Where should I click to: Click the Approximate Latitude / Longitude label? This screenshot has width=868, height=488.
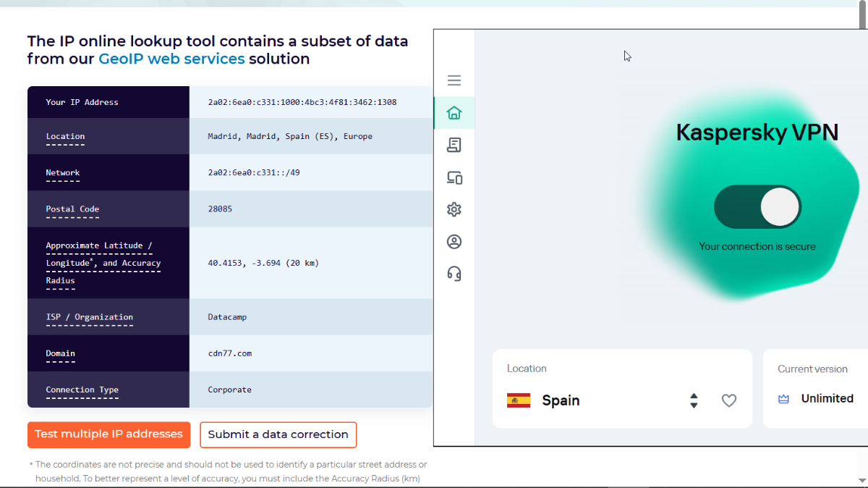click(103, 263)
